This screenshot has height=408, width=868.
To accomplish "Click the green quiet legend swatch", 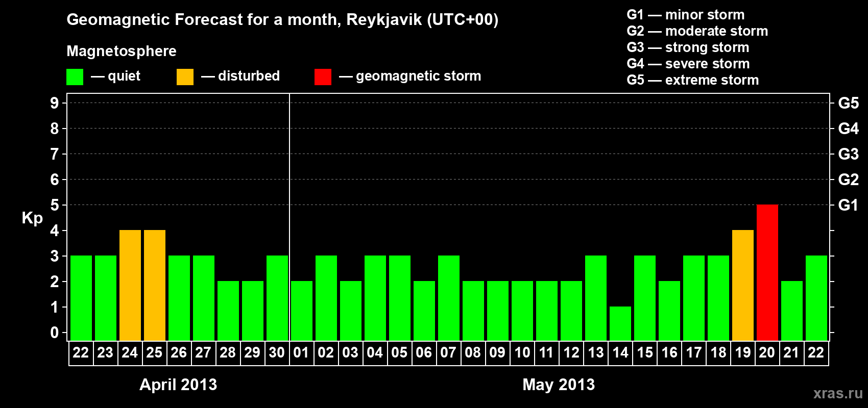I will tap(75, 77).
